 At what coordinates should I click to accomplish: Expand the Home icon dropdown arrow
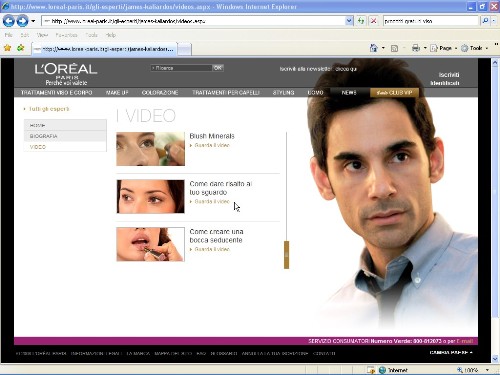click(383, 48)
